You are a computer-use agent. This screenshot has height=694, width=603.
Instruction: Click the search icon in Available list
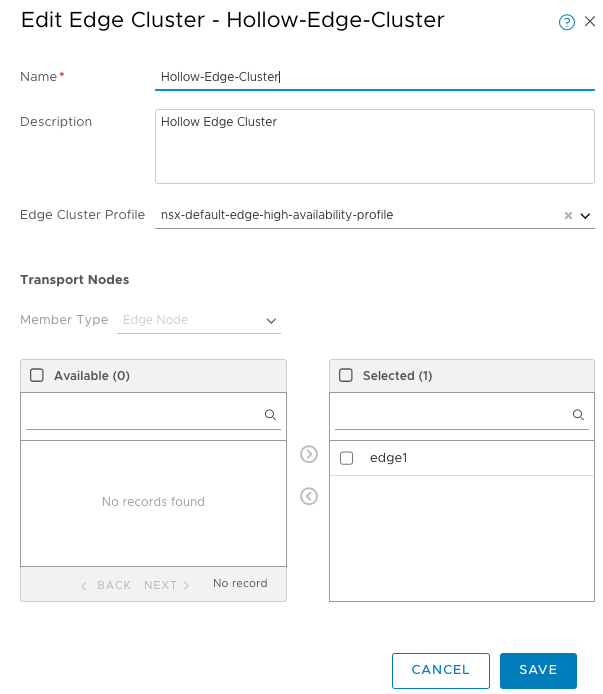point(270,414)
